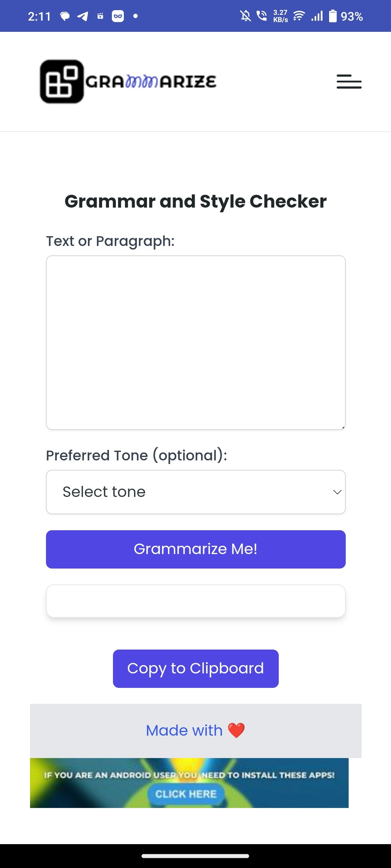Image resolution: width=391 pixels, height=868 pixels.
Task: Tap the Grammarize wordmark text in header
Action: (x=151, y=82)
